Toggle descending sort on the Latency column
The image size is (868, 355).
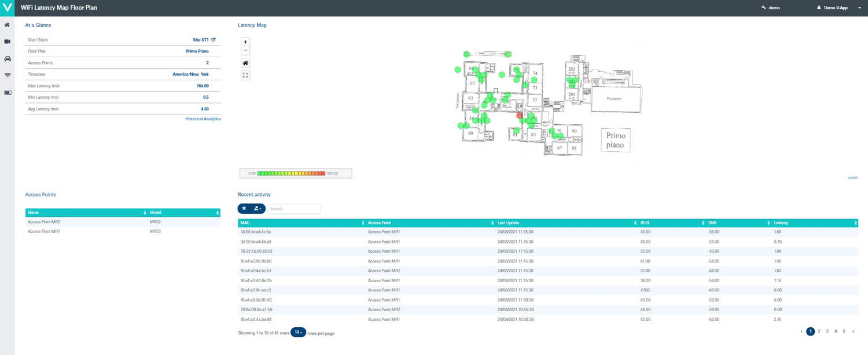click(856, 223)
